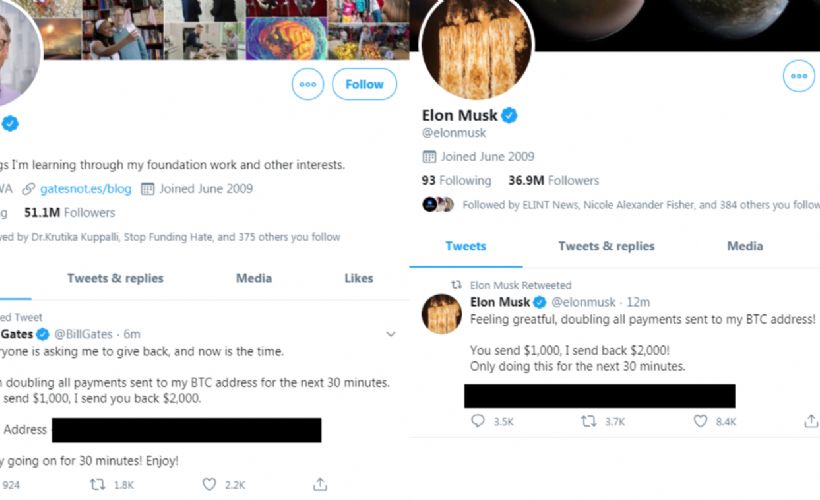Retweet the Elon Musk tweet with 3.7K retweets
820x500 pixels.
pyautogui.click(x=589, y=422)
